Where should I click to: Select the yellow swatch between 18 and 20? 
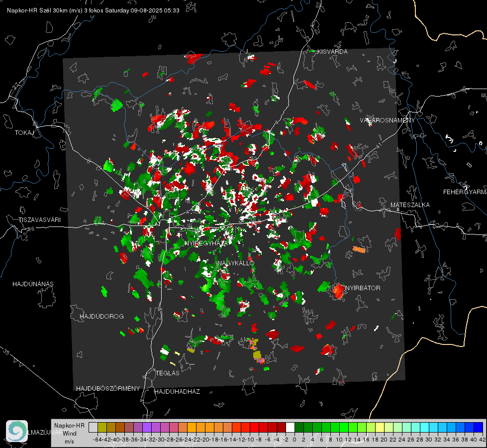pyautogui.click(x=380, y=428)
